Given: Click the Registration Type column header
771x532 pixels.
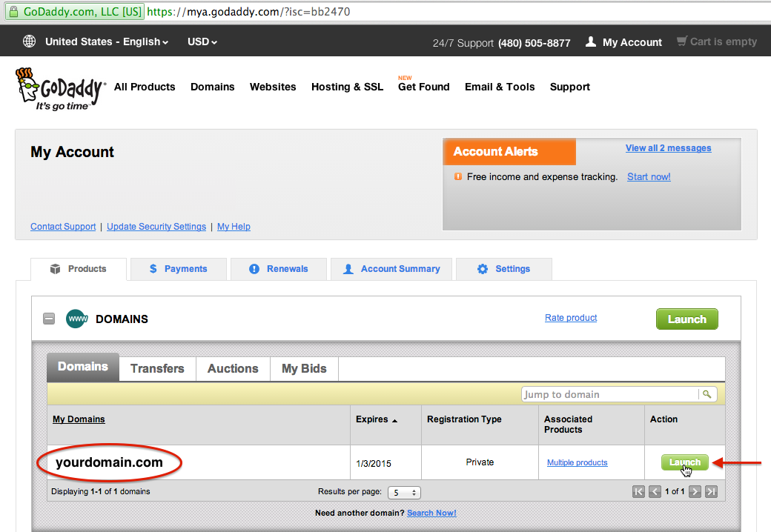Looking at the screenshot, I should point(464,419).
